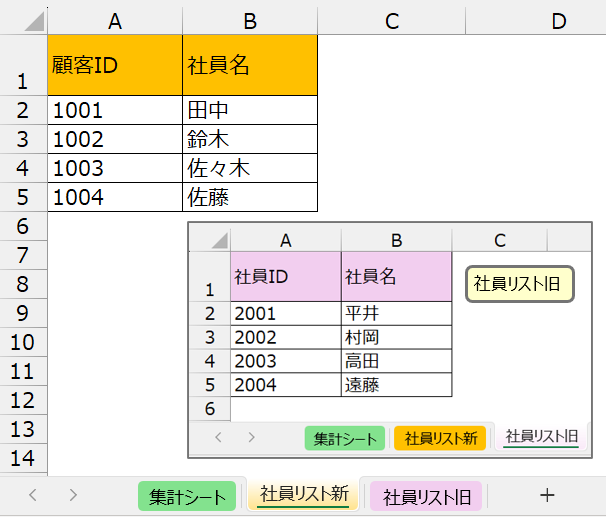Image resolution: width=606 pixels, height=517 pixels.
Task: Click the previous sheet arrow in the bottom bar
Action: pos(33,494)
